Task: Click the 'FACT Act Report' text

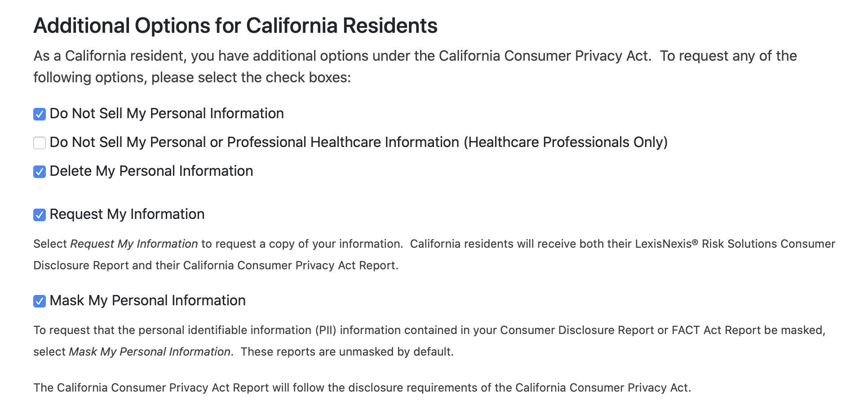Action: 716,330
